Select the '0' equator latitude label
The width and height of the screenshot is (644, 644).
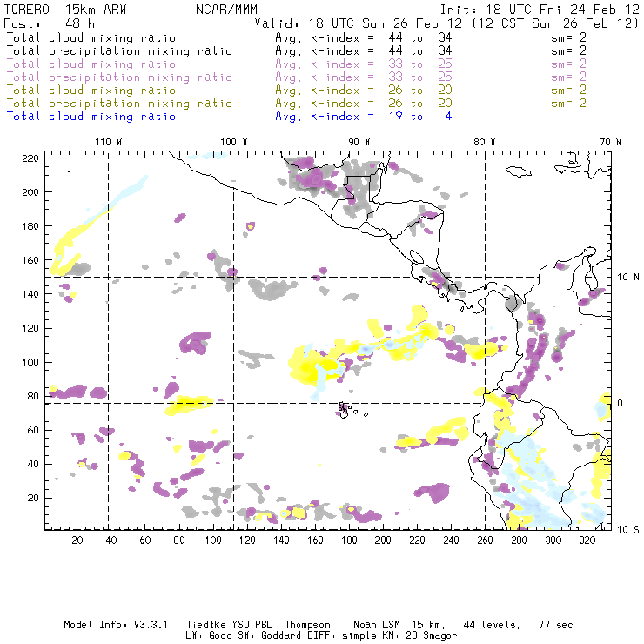click(621, 403)
